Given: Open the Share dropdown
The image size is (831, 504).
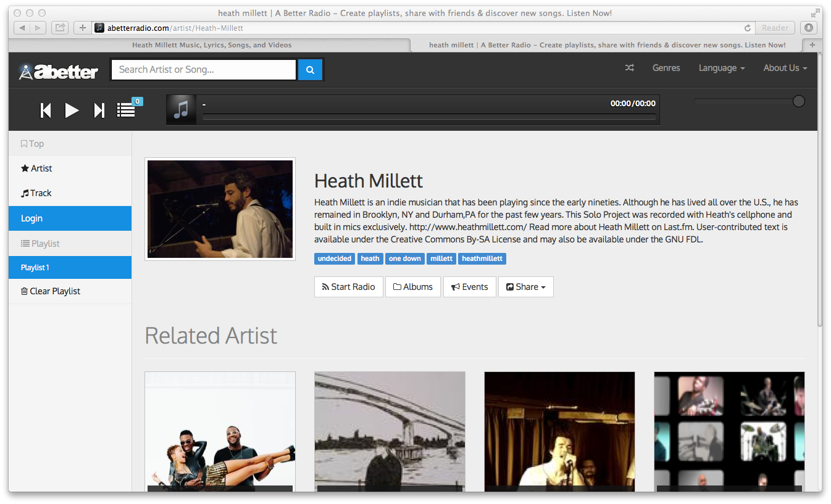Looking at the screenshot, I should 526,287.
